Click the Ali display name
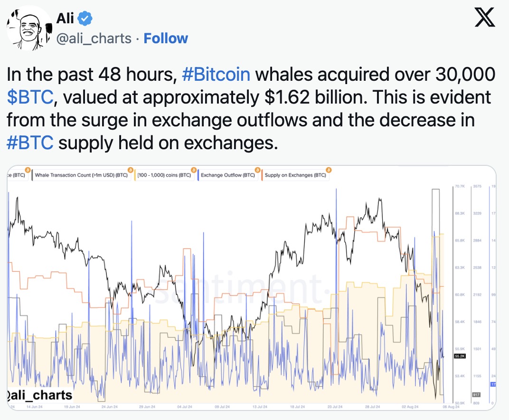The width and height of the screenshot is (509, 420). [65, 18]
